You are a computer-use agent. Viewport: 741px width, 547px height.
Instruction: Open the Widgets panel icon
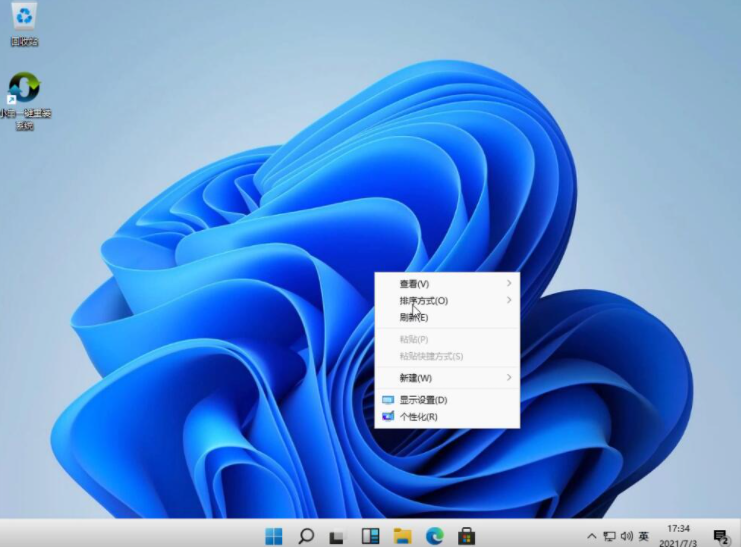click(370, 536)
